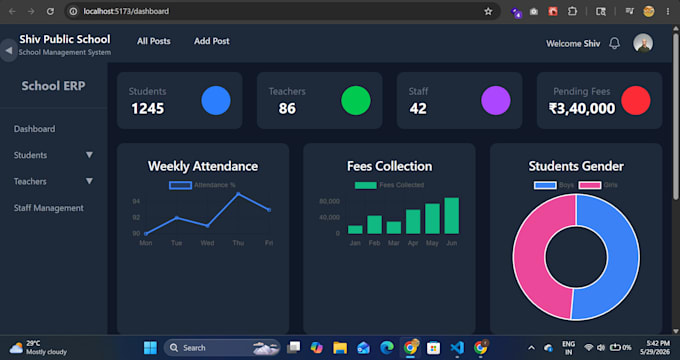The image size is (680, 360).
Task: Click the pink Girls segment of donut
Action: [530, 256]
